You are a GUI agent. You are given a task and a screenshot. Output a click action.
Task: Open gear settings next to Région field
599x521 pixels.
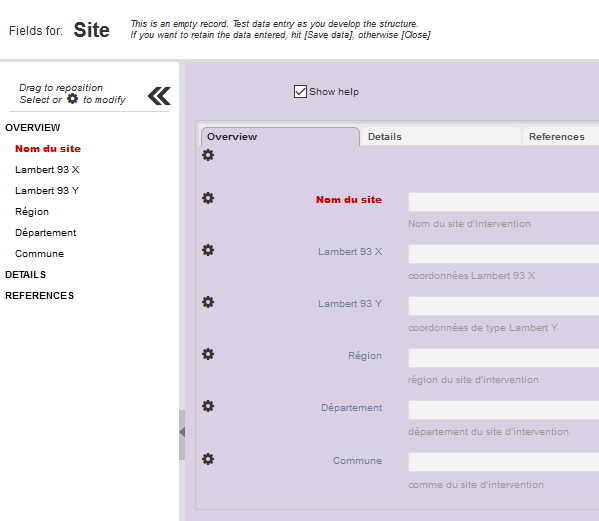coord(208,354)
